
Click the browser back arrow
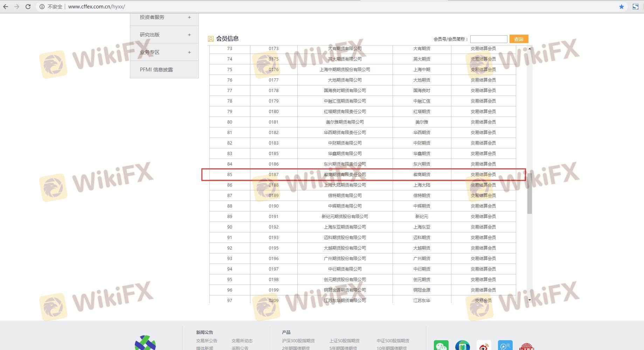click(x=6, y=7)
